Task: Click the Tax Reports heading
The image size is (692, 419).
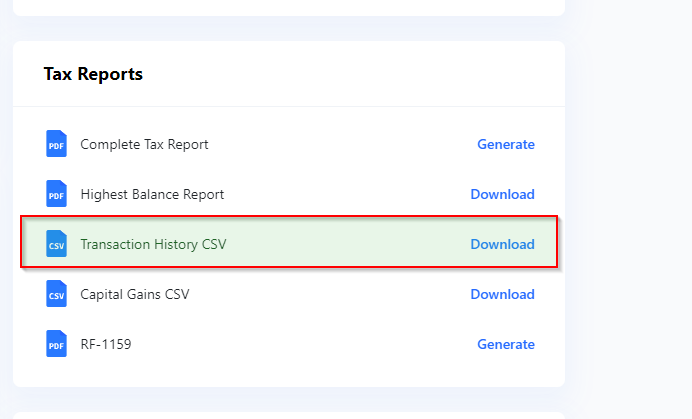Action: [x=93, y=74]
